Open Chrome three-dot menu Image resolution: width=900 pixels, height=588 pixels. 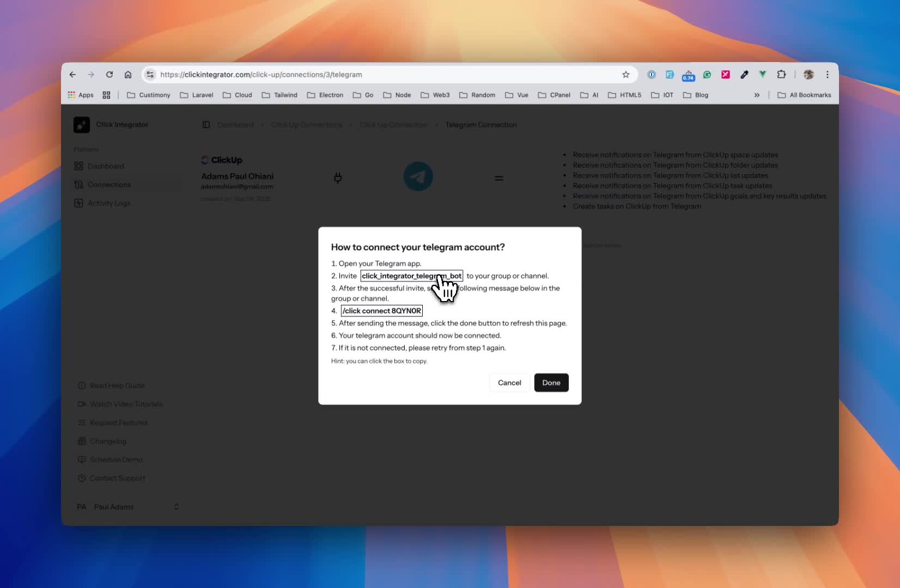[x=827, y=75]
